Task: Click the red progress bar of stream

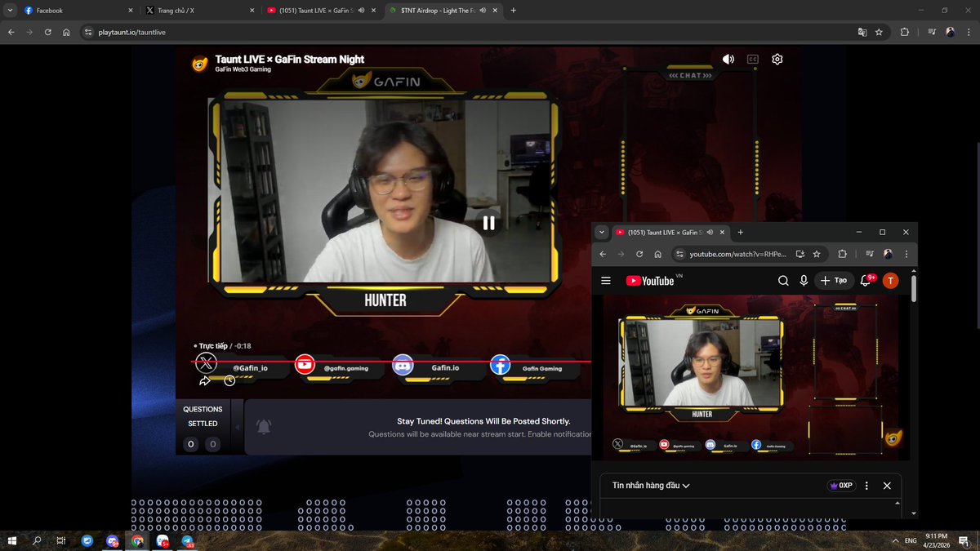Action: click(x=391, y=361)
